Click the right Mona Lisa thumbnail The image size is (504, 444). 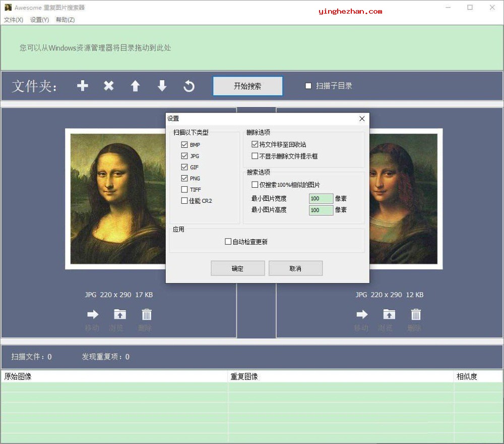[x=406, y=199]
